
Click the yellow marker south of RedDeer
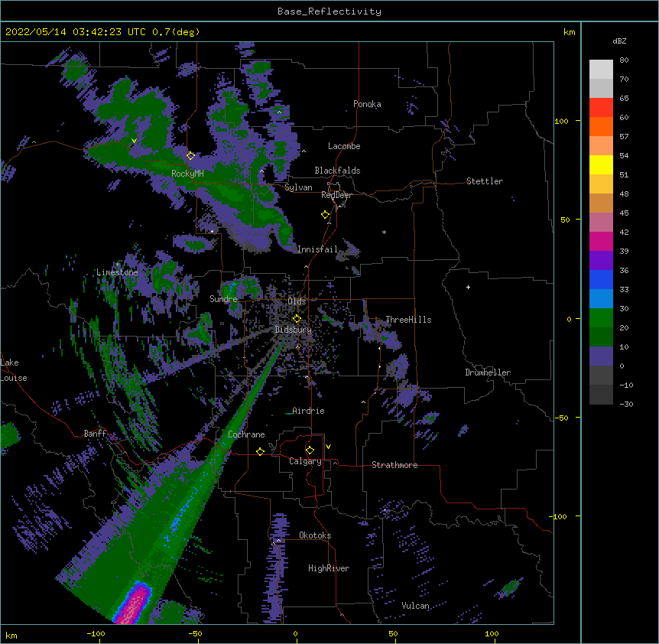(x=325, y=215)
